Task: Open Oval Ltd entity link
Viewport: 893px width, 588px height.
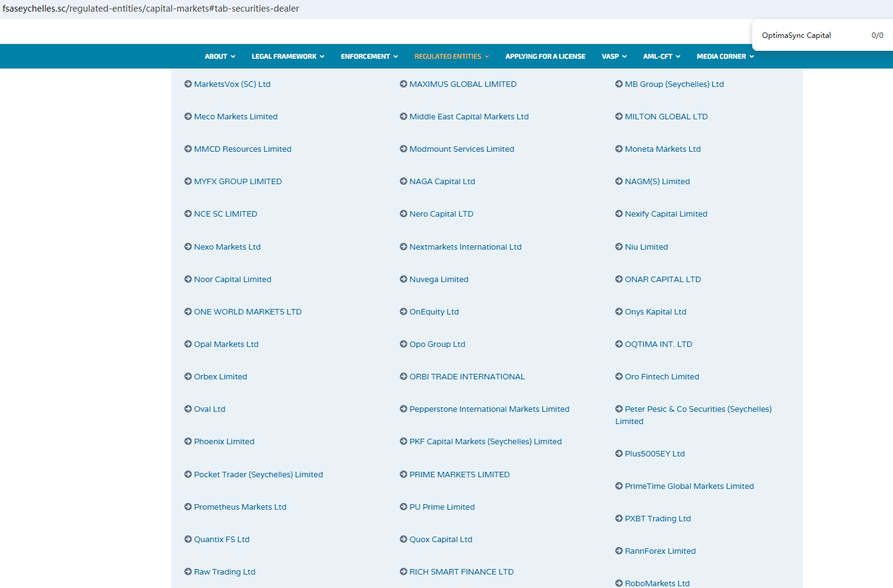Action: [210, 409]
